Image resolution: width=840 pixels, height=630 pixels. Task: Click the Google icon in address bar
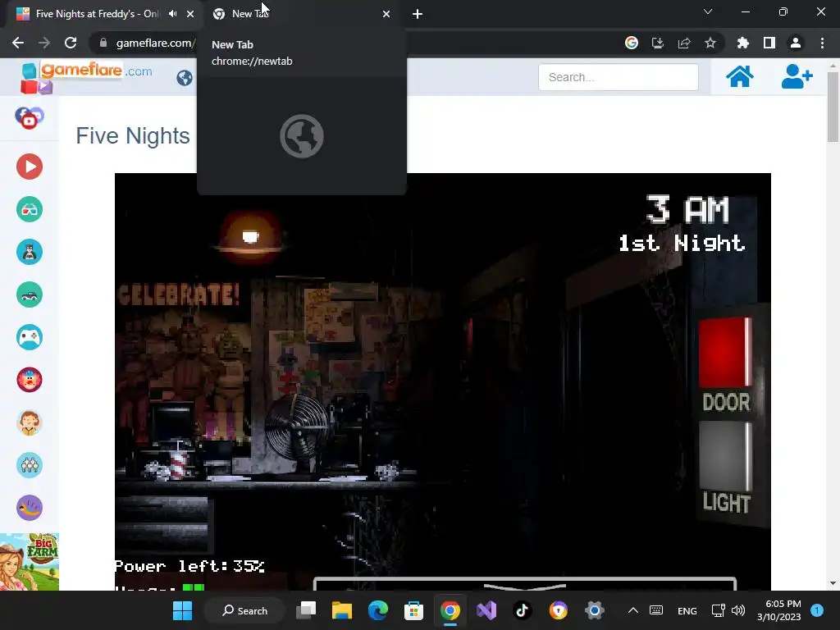(632, 43)
